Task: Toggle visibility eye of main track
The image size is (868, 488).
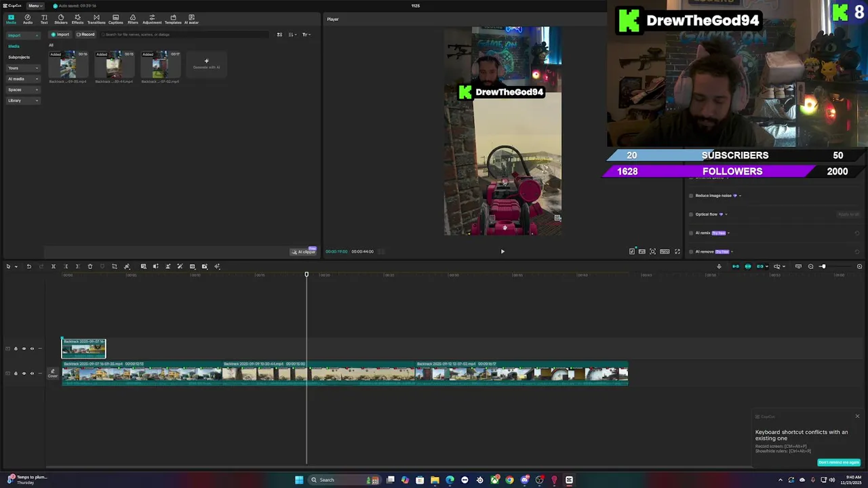Action: 24,373
